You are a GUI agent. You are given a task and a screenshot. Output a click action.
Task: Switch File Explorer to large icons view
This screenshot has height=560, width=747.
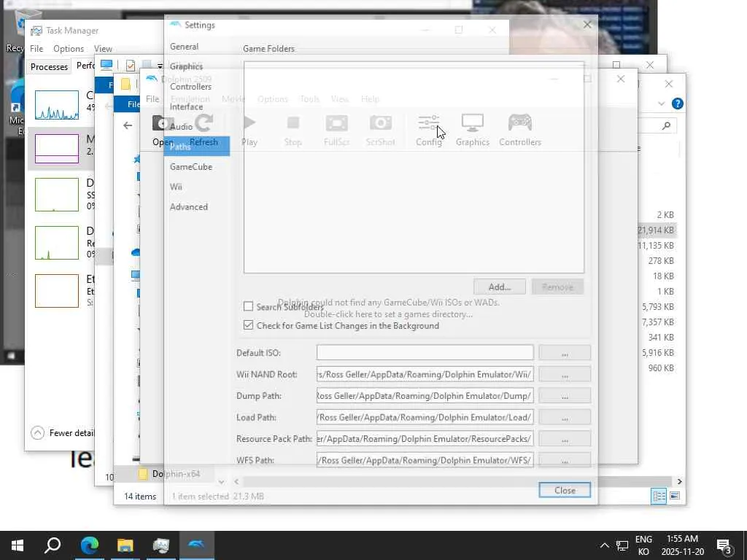click(675, 496)
